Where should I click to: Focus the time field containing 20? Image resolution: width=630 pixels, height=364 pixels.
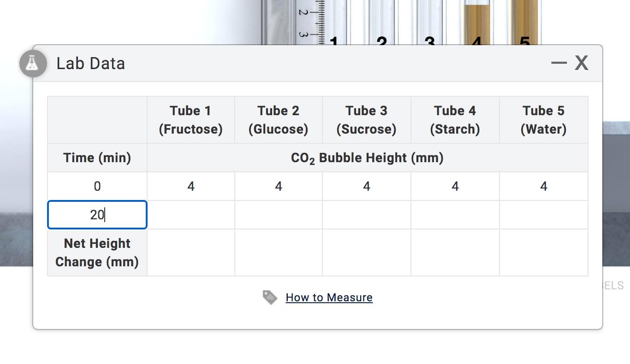[x=97, y=215]
